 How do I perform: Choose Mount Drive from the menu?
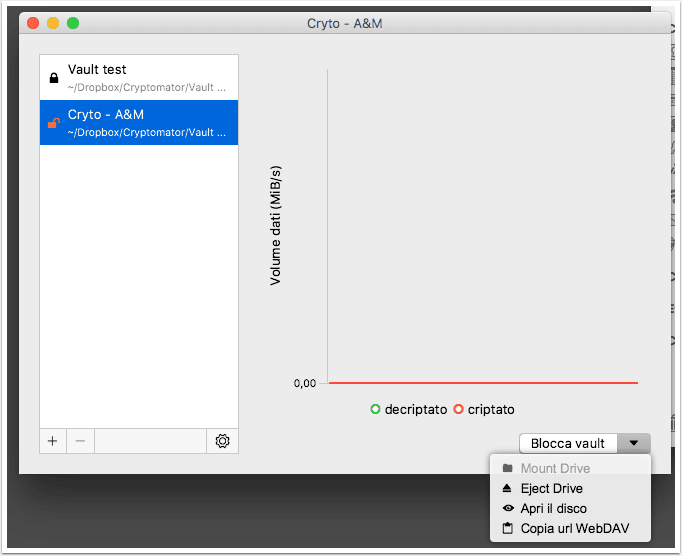pos(570,469)
